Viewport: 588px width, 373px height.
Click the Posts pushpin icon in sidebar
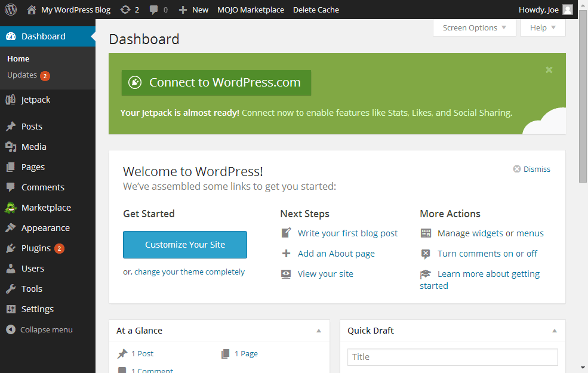tap(11, 127)
